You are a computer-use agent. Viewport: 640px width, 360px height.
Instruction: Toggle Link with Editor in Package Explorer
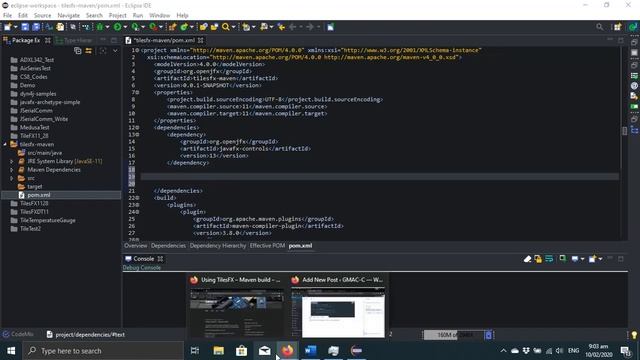click(89, 51)
